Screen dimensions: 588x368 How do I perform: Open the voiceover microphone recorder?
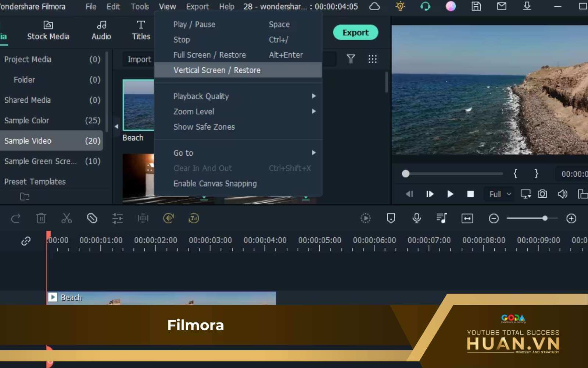tap(416, 218)
